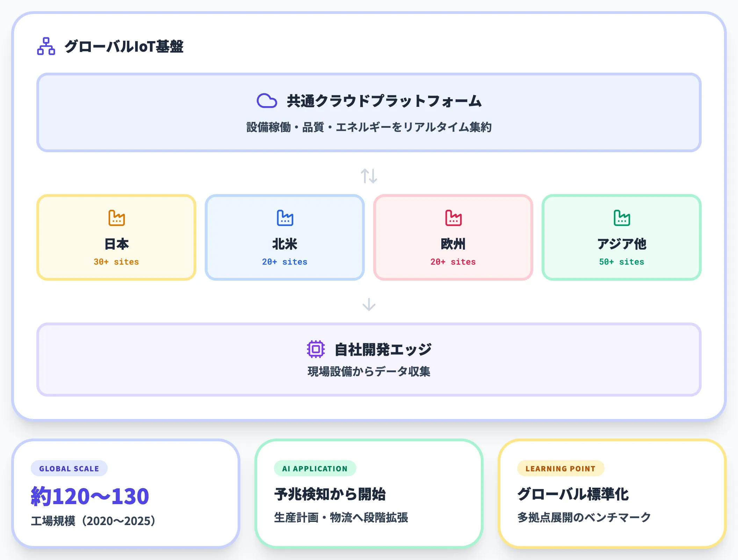Open グローバル標準化 details
Image resolution: width=738 pixels, height=560 pixels.
pyautogui.click(x=573, y=494)
